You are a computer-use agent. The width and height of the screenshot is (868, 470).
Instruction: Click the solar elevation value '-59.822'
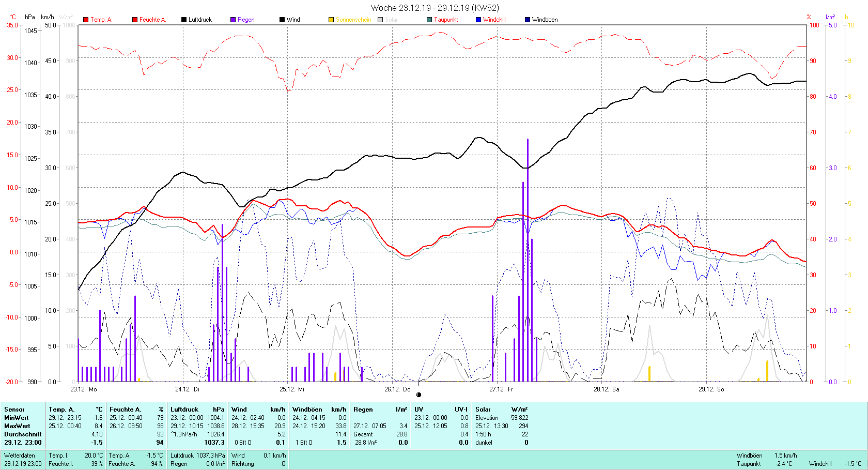pos(519,418)
